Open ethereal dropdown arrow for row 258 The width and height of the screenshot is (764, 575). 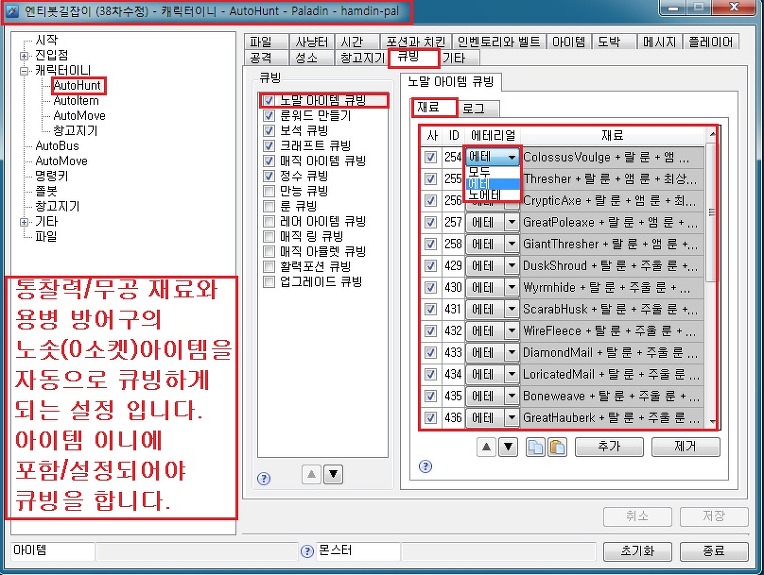pyautogui.click(x=512, y=244)
